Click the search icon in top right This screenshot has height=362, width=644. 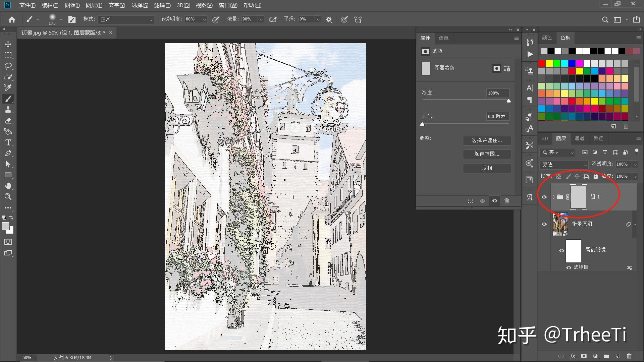605,19
